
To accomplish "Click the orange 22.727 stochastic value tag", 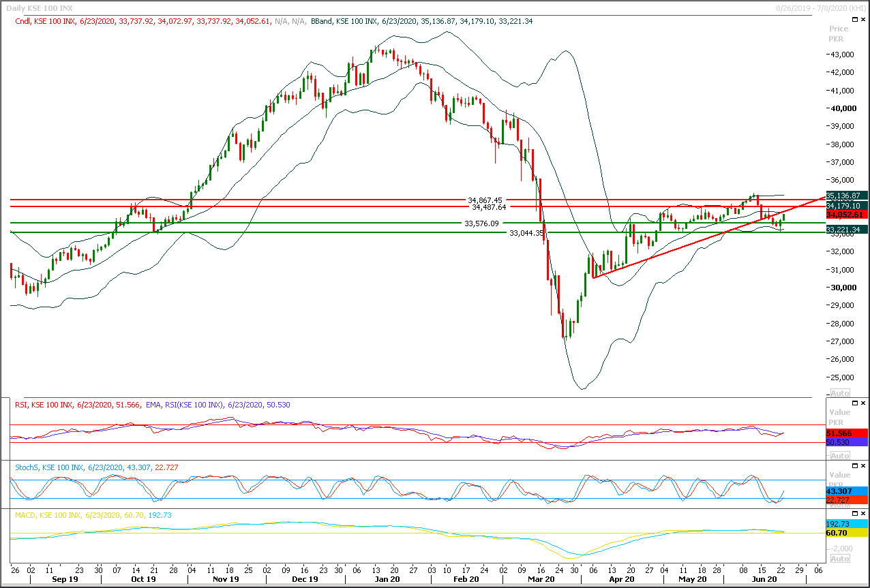I will 846,500.
